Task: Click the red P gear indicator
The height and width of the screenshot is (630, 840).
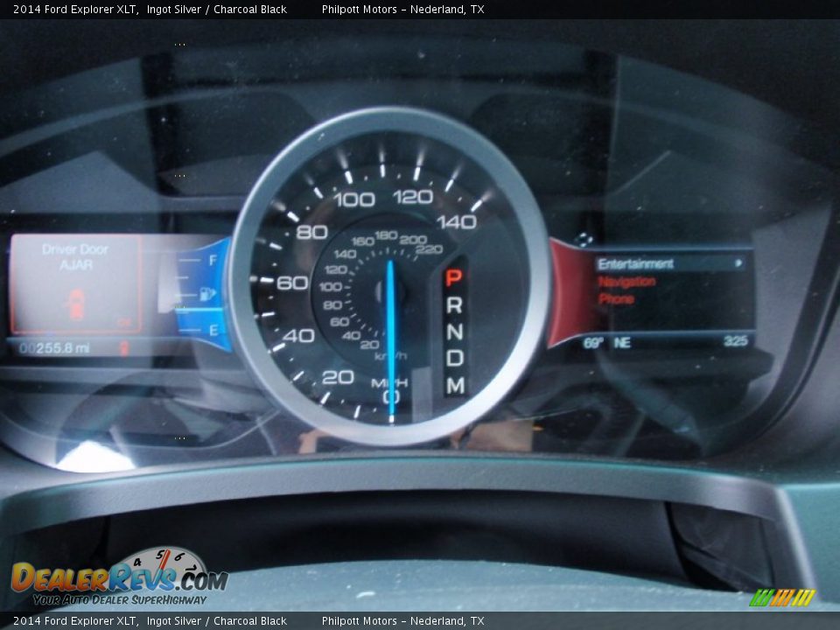Action: [x=453, y=278]
